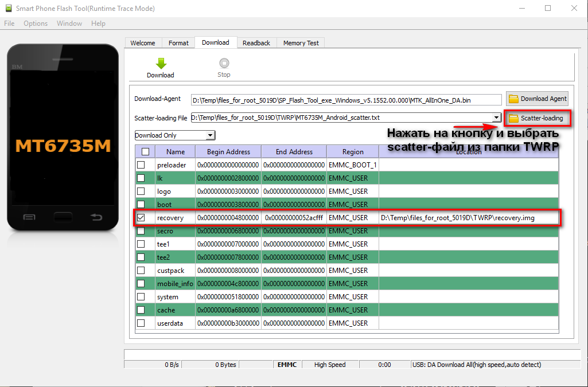The image size is (588, 387).
Task: Click the phone's center home button
Action: click(63, 217)
